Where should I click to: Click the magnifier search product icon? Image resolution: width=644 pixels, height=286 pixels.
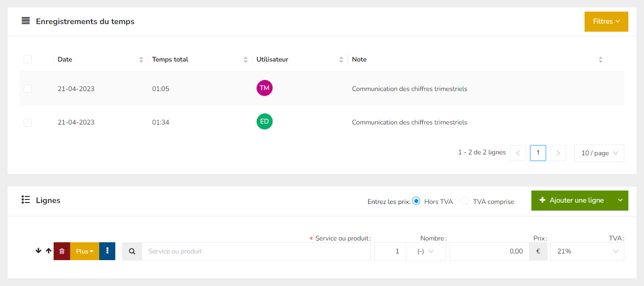tap(132, 251)
